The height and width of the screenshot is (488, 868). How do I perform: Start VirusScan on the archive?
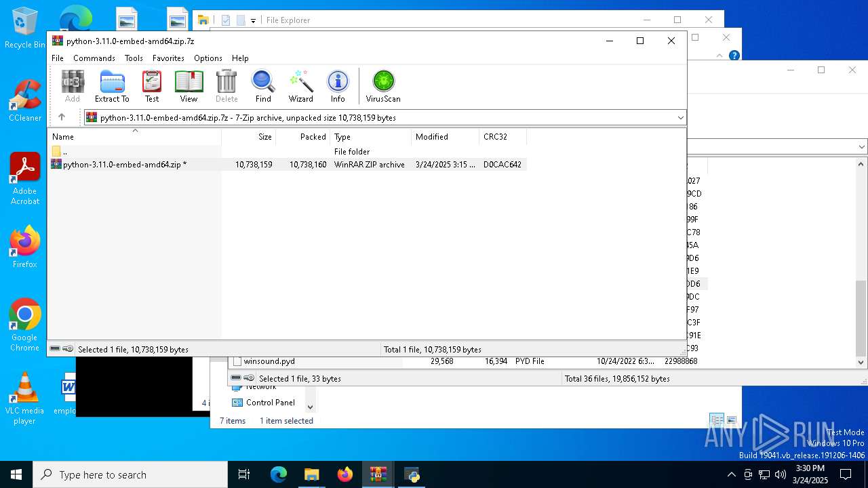[383, 87]
